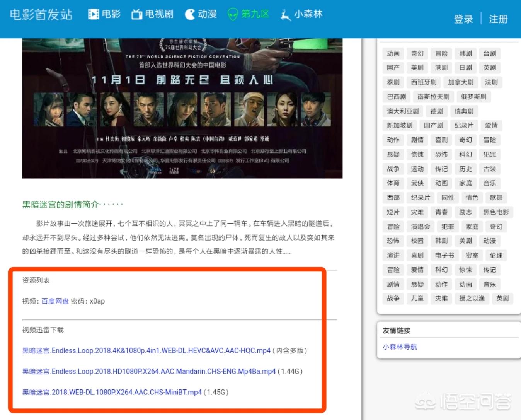Open 小森林导航 under 友情链接
This screenshot has width=521, height=420.
coord(400,347)
